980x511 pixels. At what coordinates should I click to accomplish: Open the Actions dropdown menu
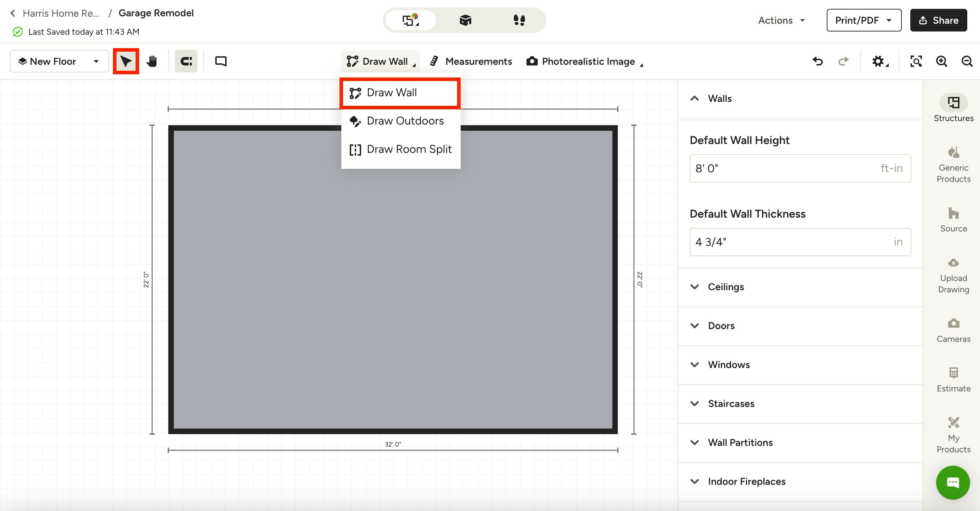point(781,20)
